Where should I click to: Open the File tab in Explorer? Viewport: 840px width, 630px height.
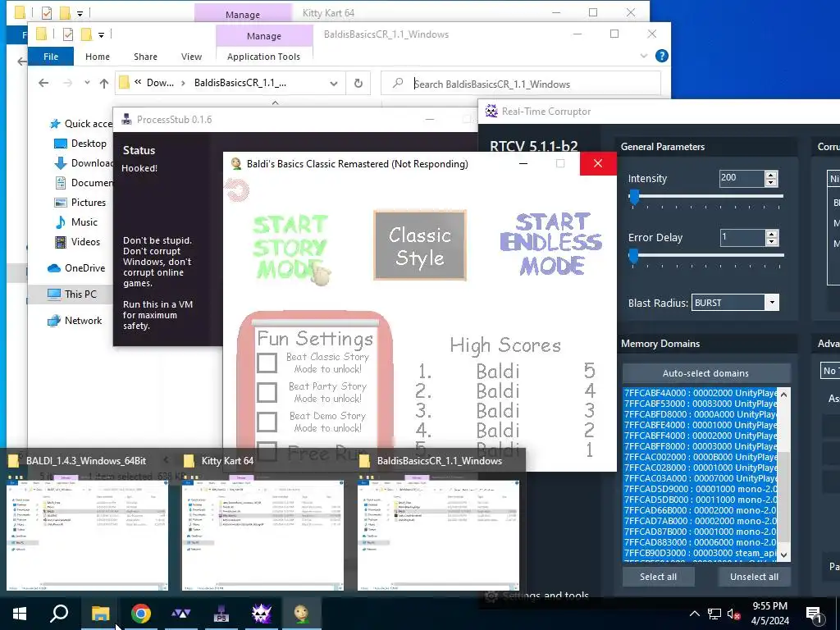(x=51, y=57)
